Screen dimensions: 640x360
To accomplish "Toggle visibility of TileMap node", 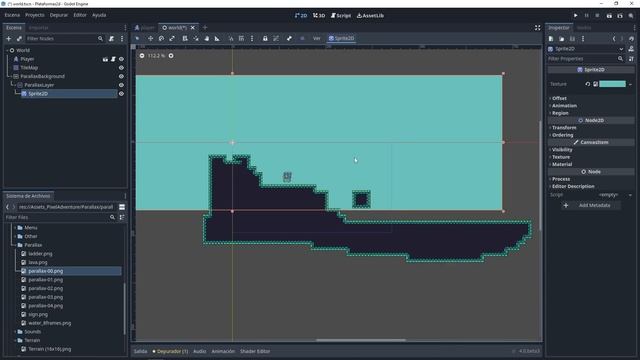I will tap(121, 68).
